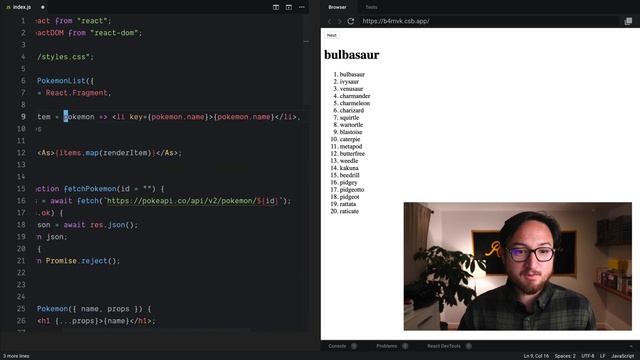This screenshot has width=640, height=360.
Task: Click list item 'beedrill'
Action: (x=349, y=175)
